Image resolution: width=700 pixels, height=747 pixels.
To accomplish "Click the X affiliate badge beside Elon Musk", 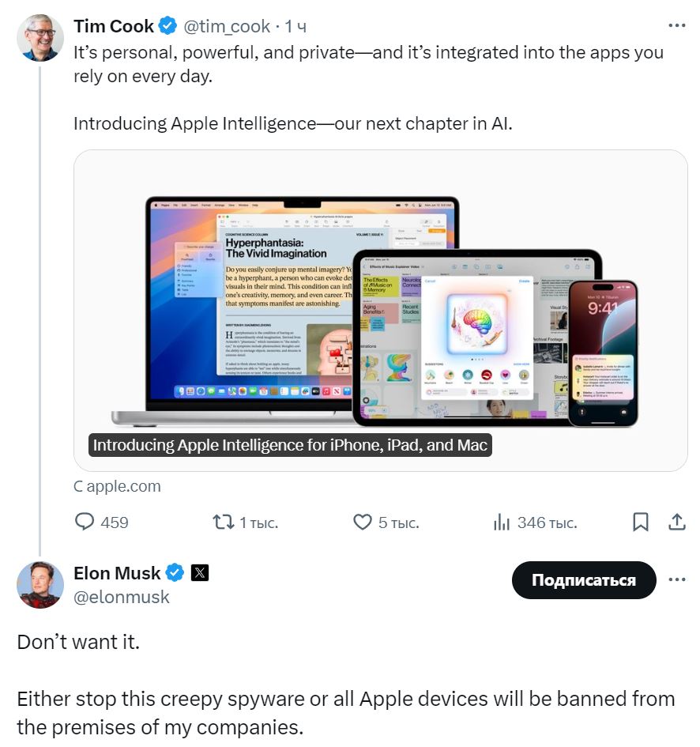I will pos(200,573).
